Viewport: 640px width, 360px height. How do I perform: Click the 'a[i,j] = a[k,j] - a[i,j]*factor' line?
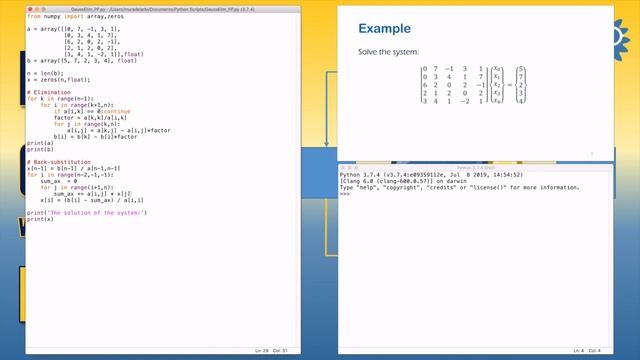pyautogui.click(x=119, y=130)
